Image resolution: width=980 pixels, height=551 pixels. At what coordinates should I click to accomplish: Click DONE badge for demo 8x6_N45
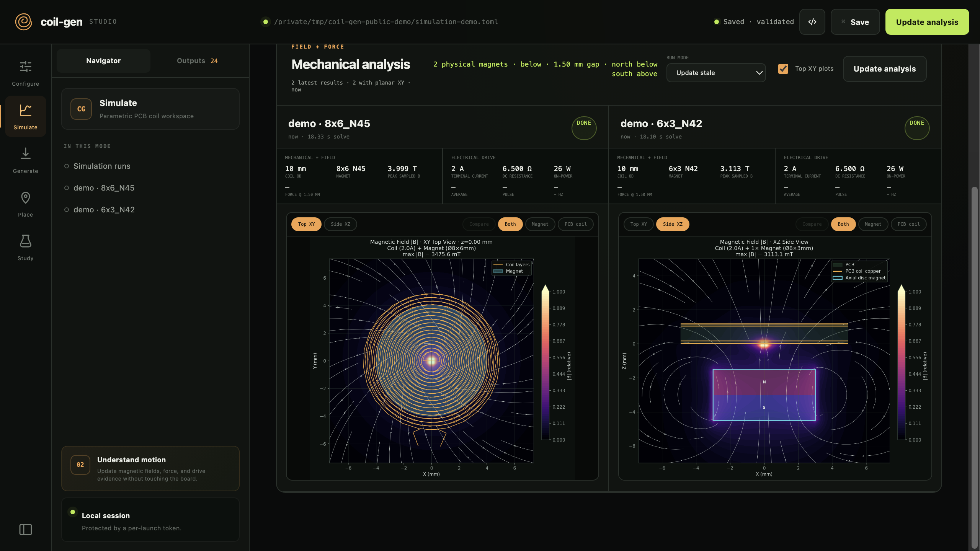tap(584, 128)
